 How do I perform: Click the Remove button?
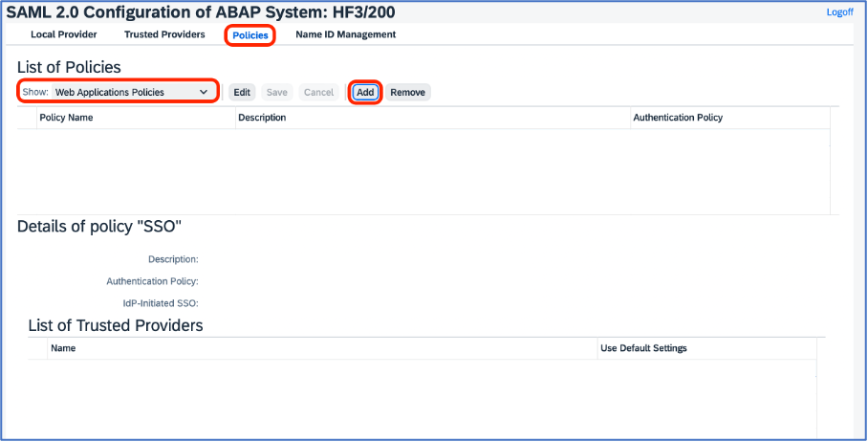pyautogui.click(x=407, y=92)
